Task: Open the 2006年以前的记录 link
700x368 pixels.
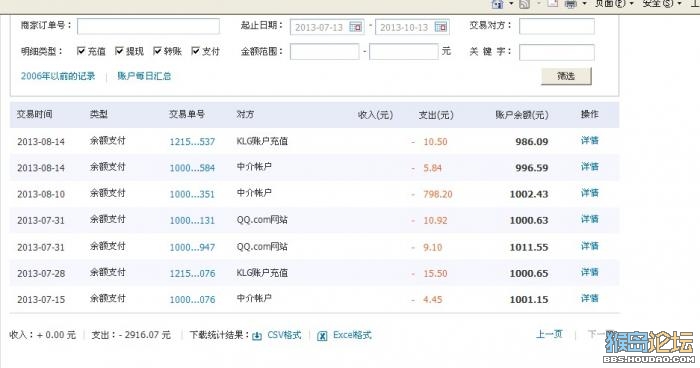Action: (58, 76)
